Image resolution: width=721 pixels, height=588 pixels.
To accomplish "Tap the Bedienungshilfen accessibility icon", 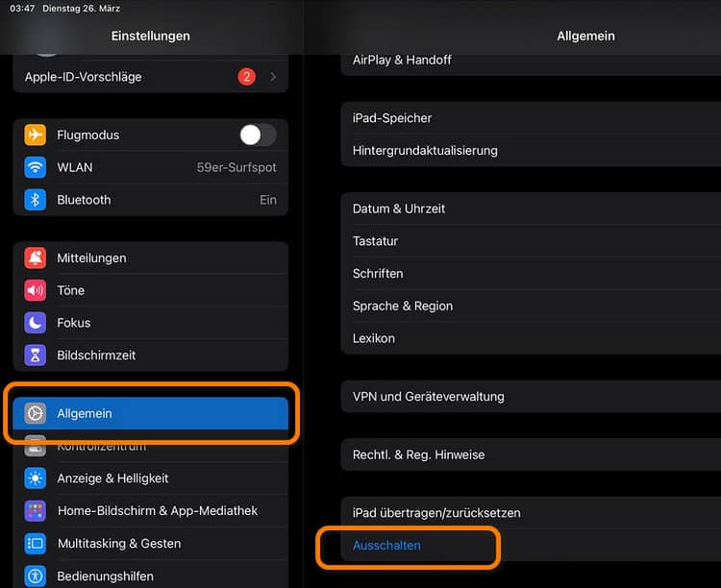I will point(35,576).
